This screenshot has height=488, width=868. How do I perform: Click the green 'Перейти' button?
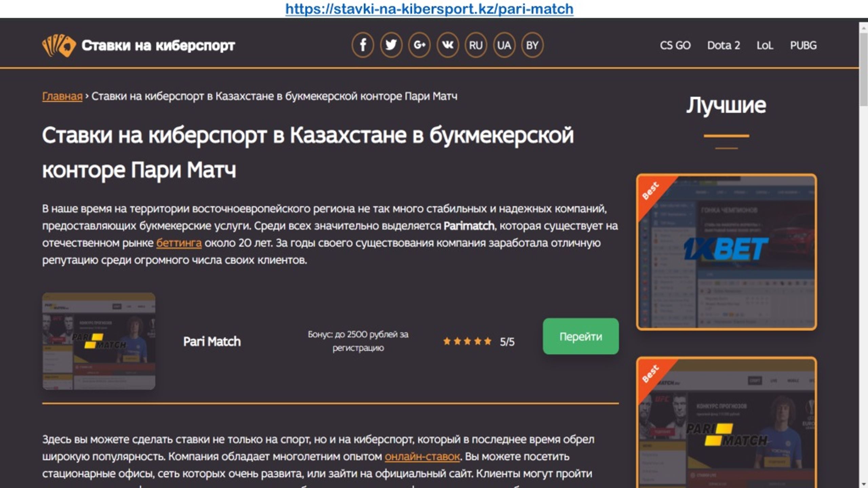click(580, 336)
